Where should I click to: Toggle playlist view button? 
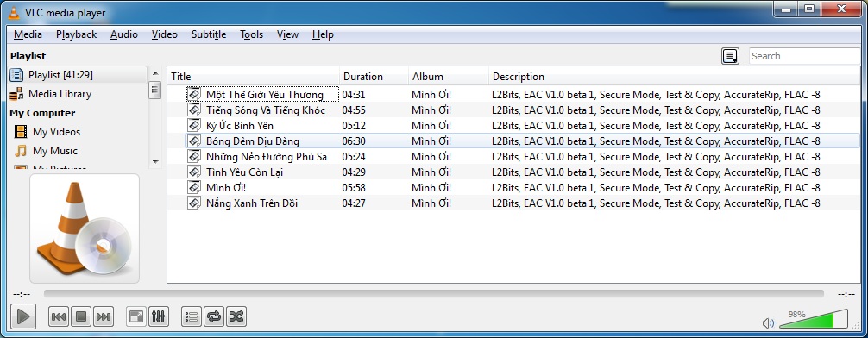192,317
